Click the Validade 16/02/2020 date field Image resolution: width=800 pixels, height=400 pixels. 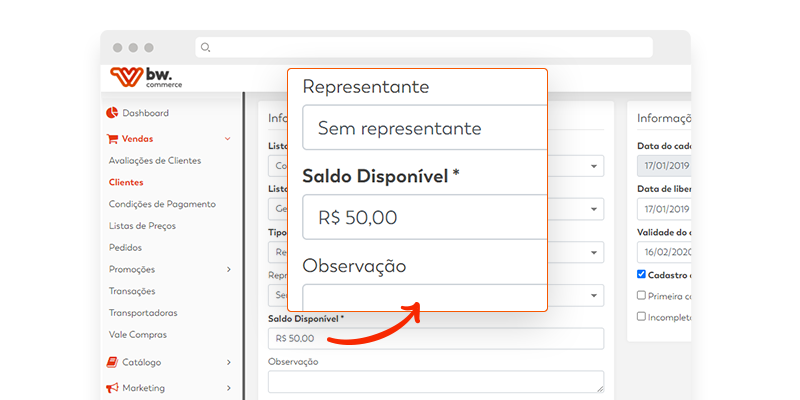[x=664, y=252]
